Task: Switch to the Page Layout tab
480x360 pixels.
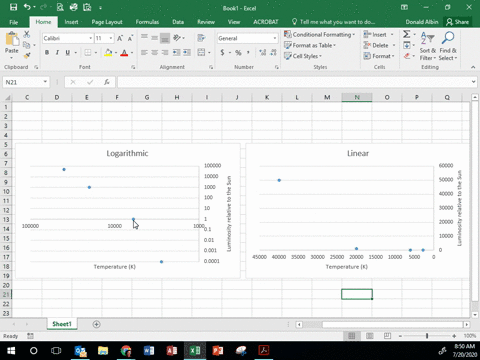Action: coord(107,22)
